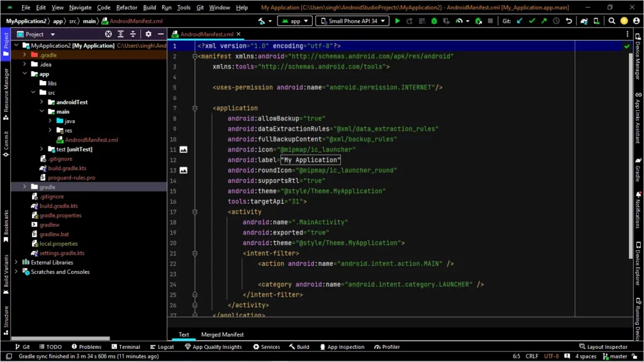
Task: Toggle the Gradle tool window stripe button
Action: click(x=638, y=168)
